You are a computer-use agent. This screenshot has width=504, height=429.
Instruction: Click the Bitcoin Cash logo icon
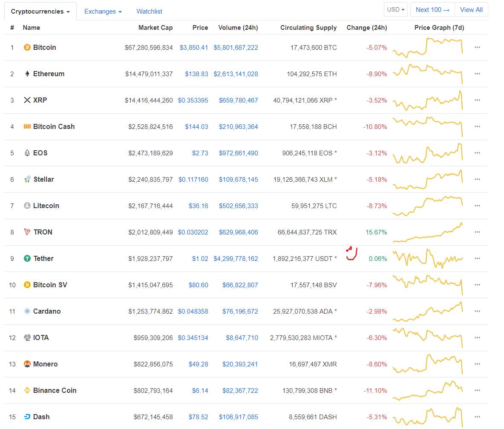click(27, 126)
